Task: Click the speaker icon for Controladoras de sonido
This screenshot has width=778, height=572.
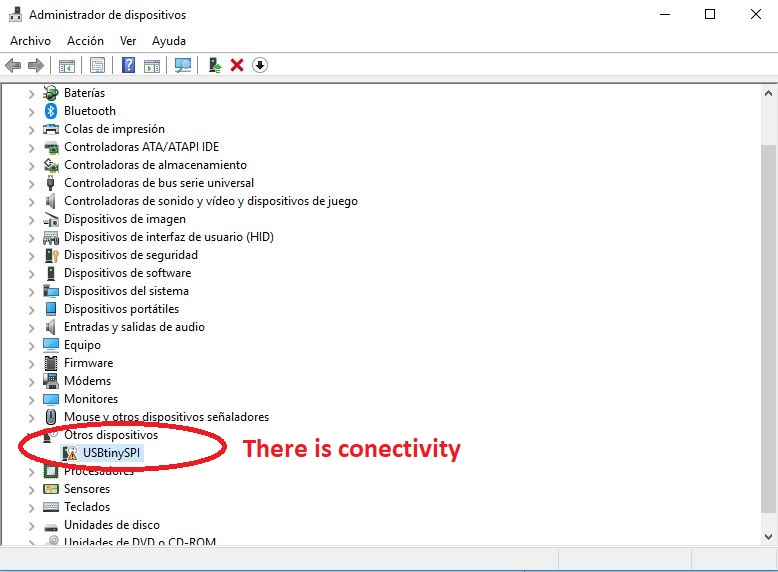Action: click(x=50, y=201)
